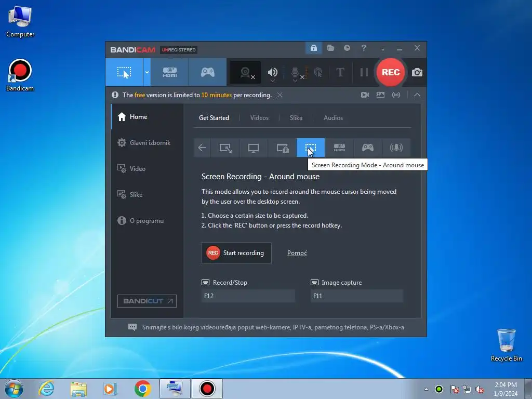Viewport: 532px width, 399px height.
Task: Select audio-only recording mode icon
Action: [396, 148]
